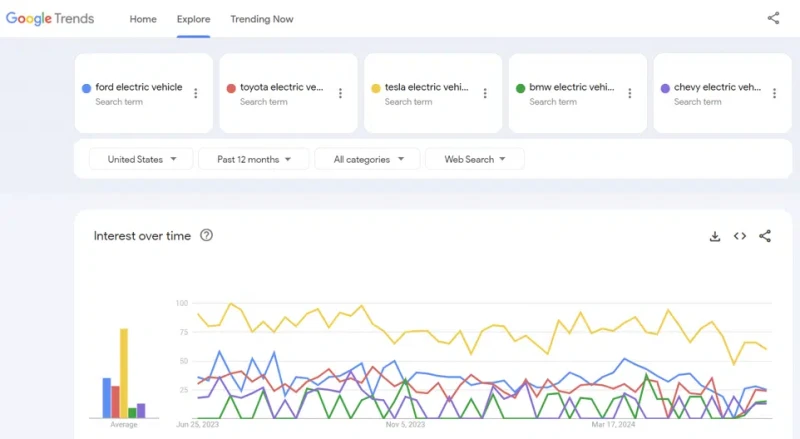Click the yellow tesla color dot
800x439 pixels.
click(376, 88)
